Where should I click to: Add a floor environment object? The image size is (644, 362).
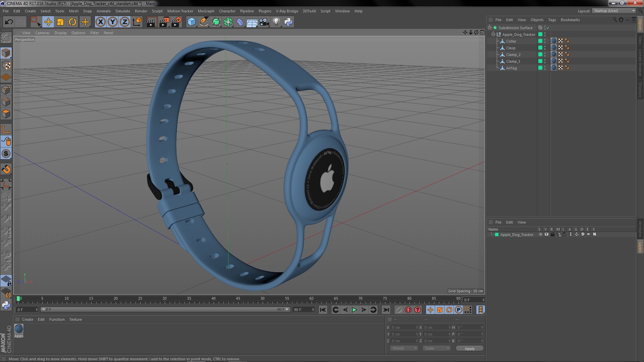click(x=252, y=22)
